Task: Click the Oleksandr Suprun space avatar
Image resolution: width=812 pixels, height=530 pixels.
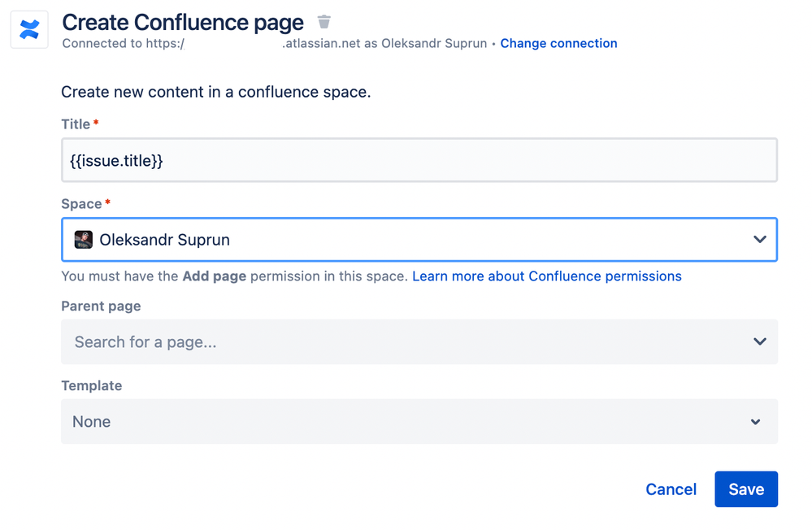Action: 83,240
